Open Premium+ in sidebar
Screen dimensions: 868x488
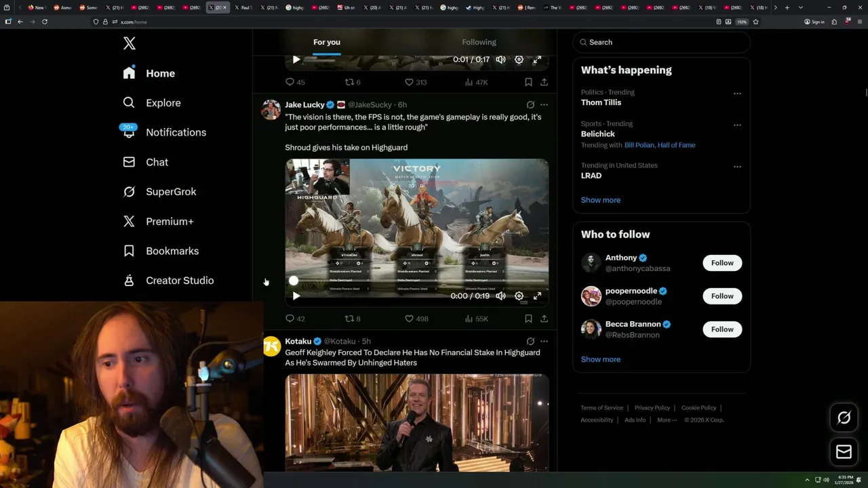158,222
